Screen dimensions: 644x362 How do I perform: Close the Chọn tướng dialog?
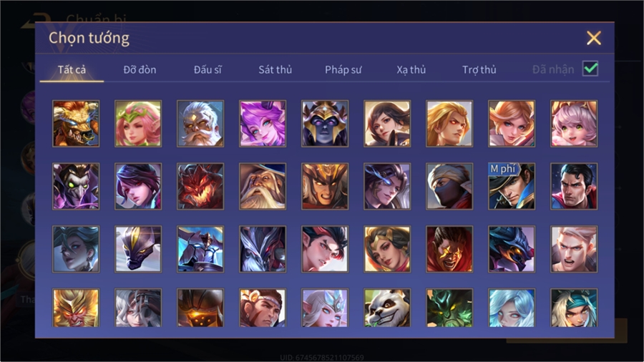tap(593, 38)
